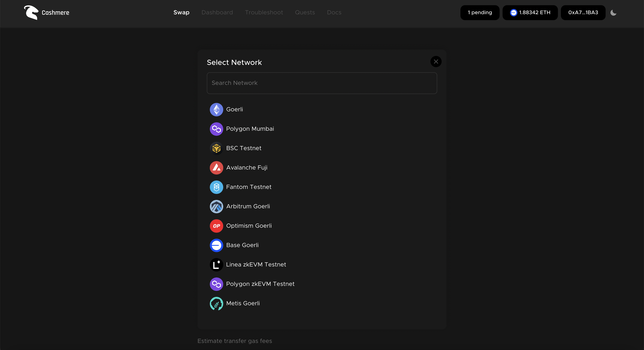Click the BSC Testnet cube icon
The image size is (644, 350).
tap(216, 148)
